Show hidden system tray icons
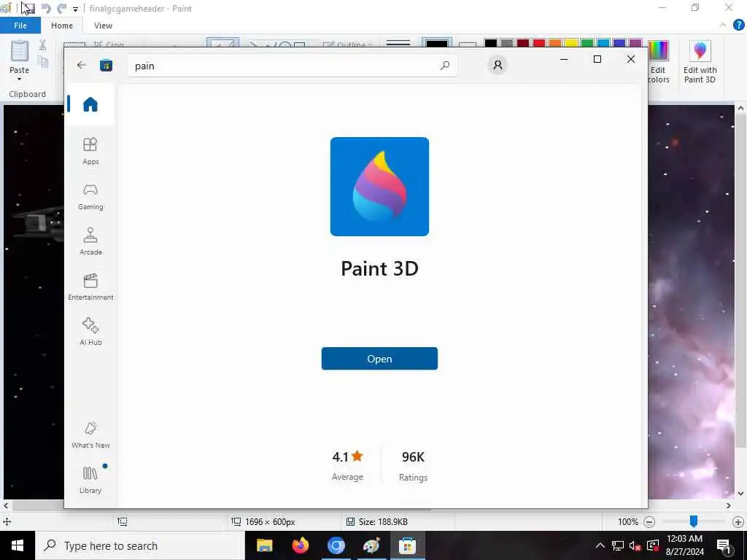Image resolution: width=747 pixels, height=560 pixels. [600, 545]
